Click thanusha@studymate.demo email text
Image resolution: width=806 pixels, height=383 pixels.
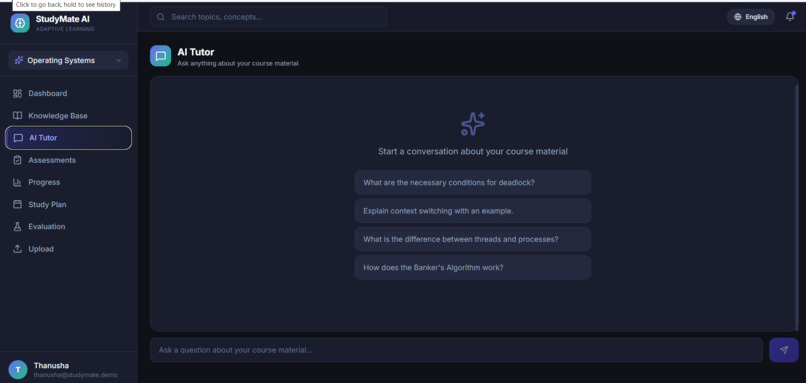(76, 375)
